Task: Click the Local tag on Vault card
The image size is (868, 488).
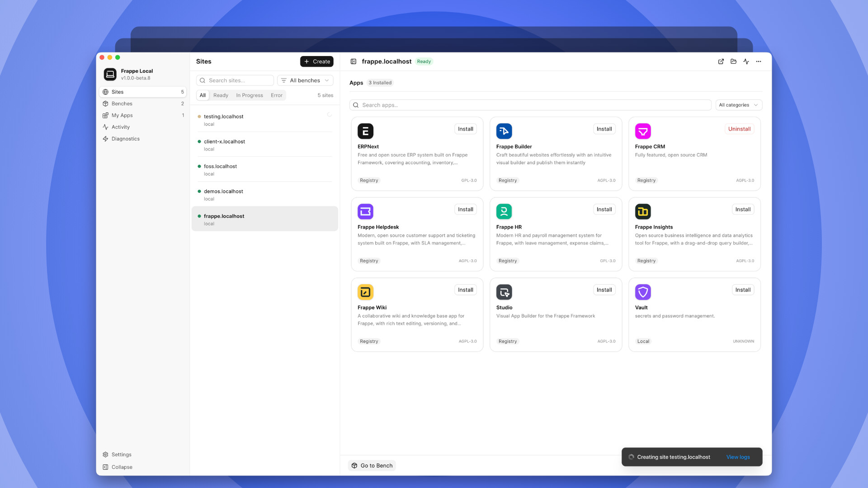Action: pyautogui.click(x=643, y=342)
